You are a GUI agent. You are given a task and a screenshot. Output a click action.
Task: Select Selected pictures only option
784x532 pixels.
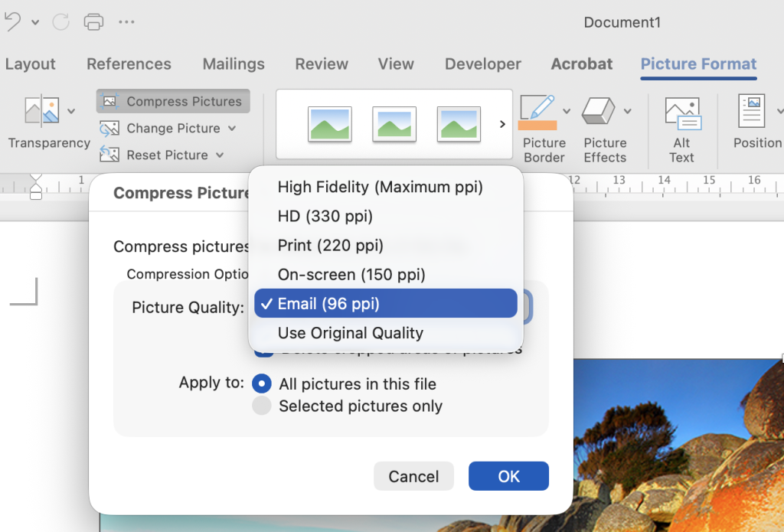262,406
